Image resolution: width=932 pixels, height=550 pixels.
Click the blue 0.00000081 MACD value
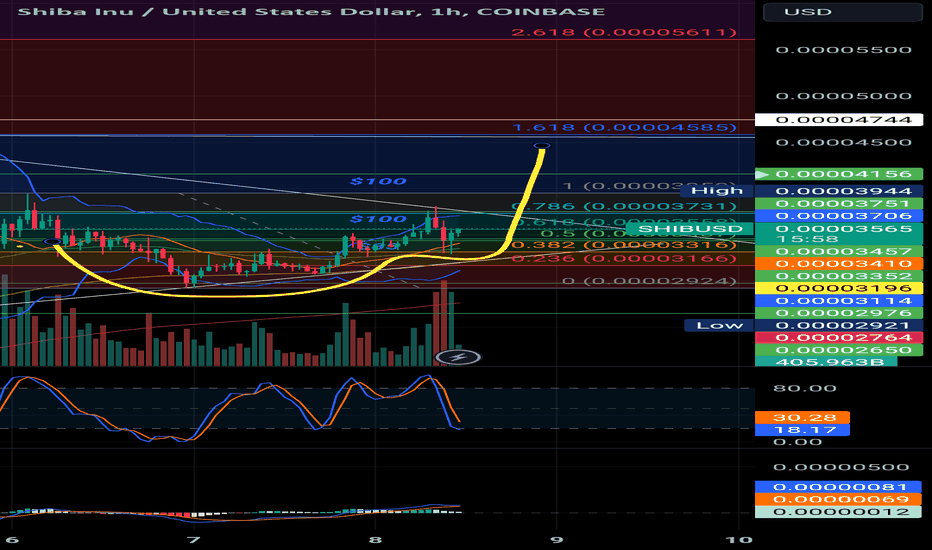[x=839, y=487]
